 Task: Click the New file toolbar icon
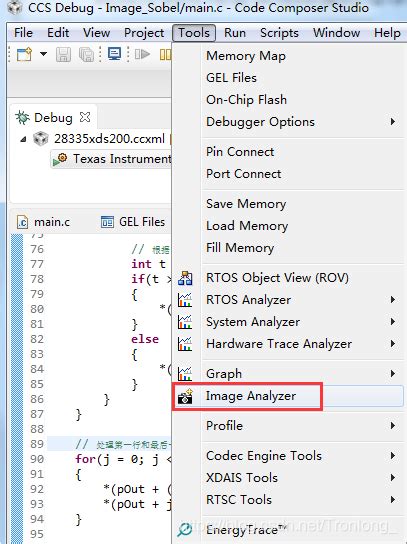(25, 54)
